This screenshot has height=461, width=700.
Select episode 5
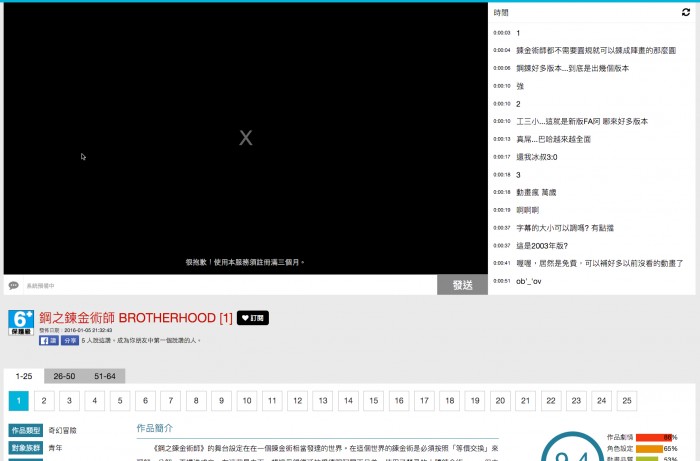coord(120,401)
